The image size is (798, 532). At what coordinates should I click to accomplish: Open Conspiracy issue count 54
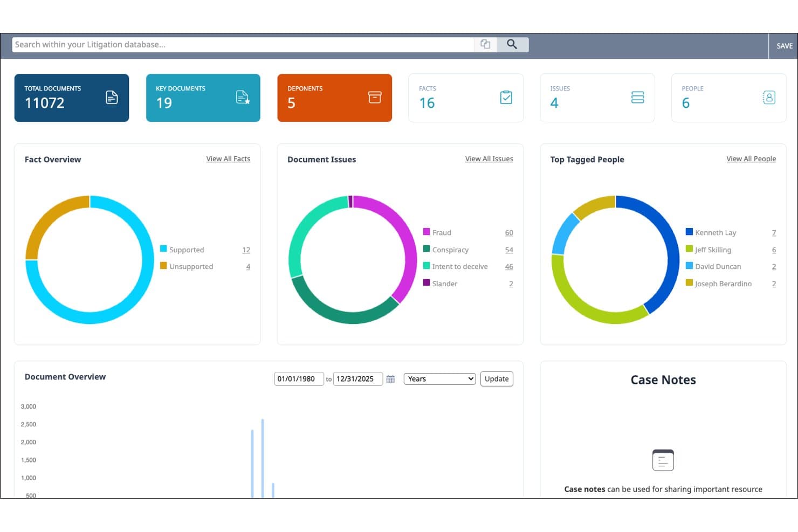(x=509, y=250)
